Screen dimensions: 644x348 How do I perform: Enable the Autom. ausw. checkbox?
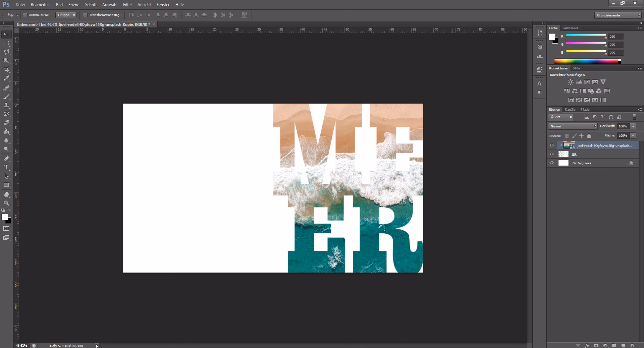tap(25, 15)
